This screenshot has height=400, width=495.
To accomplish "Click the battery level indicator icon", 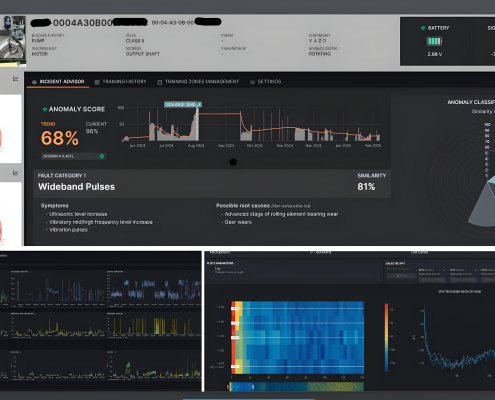I will point(434,41).
